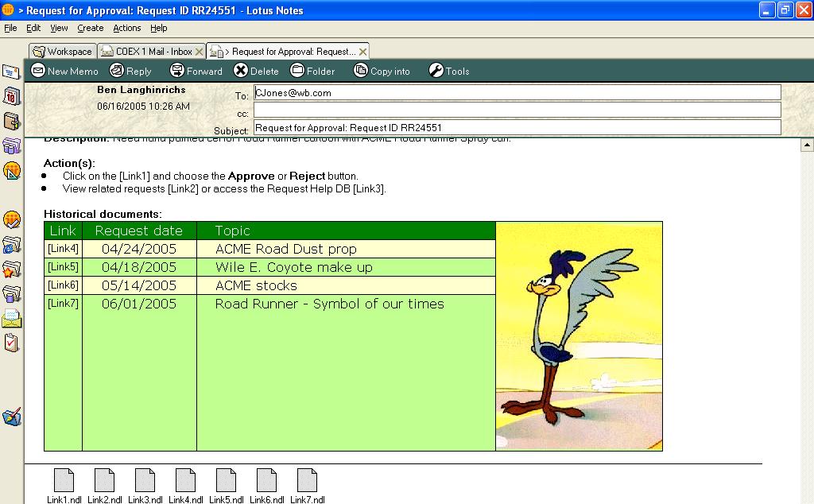The height and width of the screenshot is (504, 814).
Task: Click the New Memo envelope icon
Action: coord(38,70)
